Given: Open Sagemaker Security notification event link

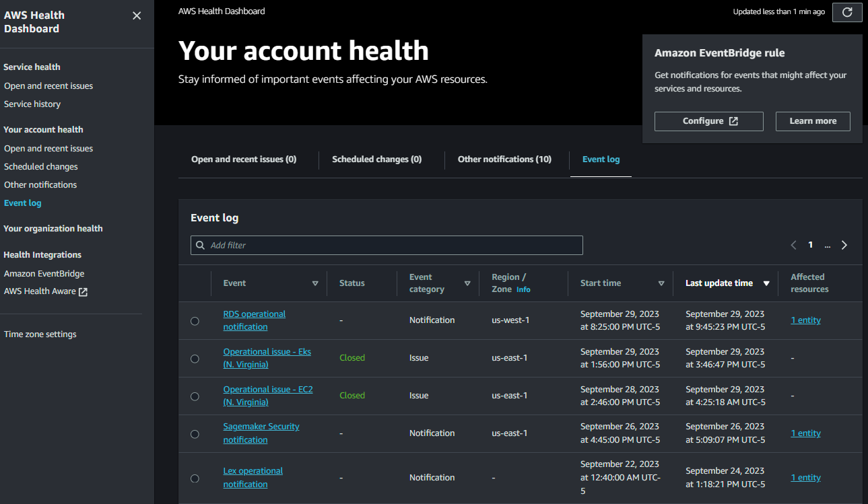Looking at the screenshot, I should tap(261, 433).
